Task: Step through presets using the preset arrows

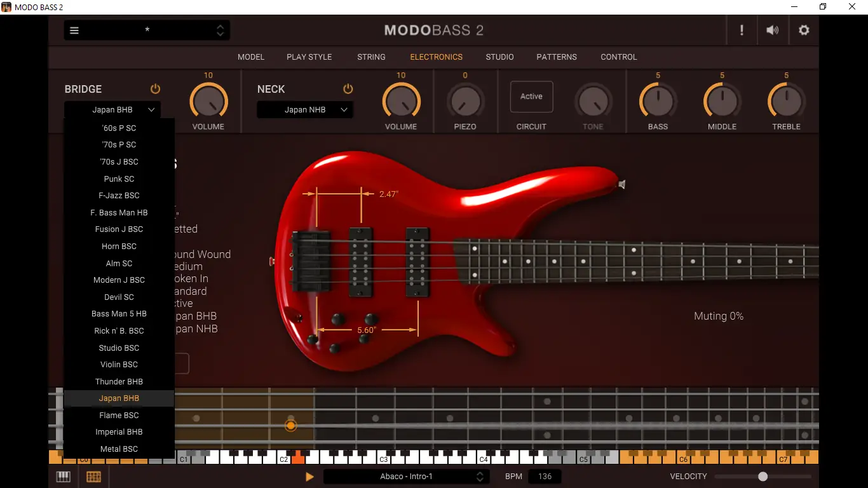Action: click(x=220, y=30)
